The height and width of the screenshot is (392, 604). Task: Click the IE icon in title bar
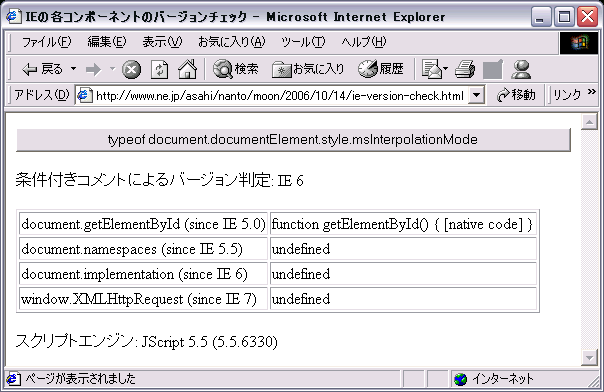[x=14, y=17]
